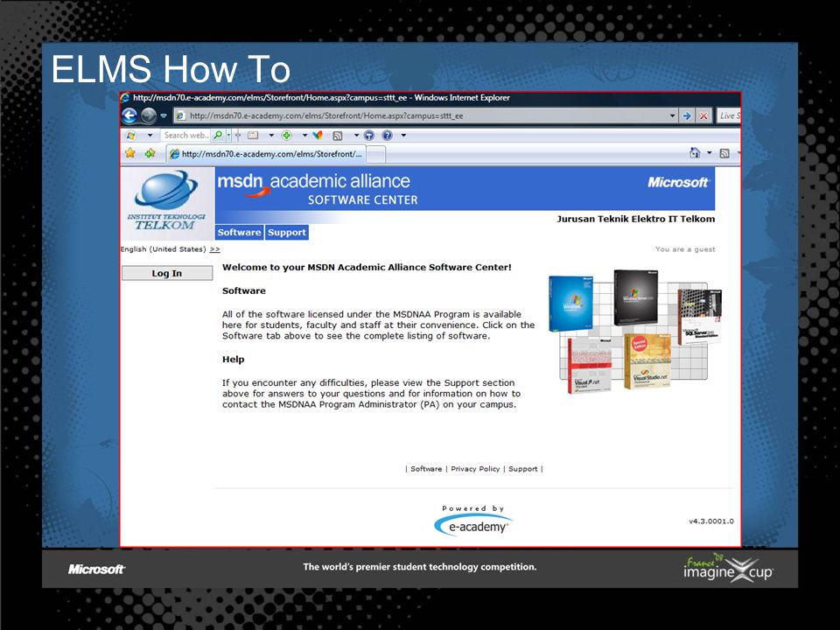Click the 'Jurusan Teknik Elektro IT Telkom' text
The image size is (840, 630).
pyautogui.click(x=636, y=219)
